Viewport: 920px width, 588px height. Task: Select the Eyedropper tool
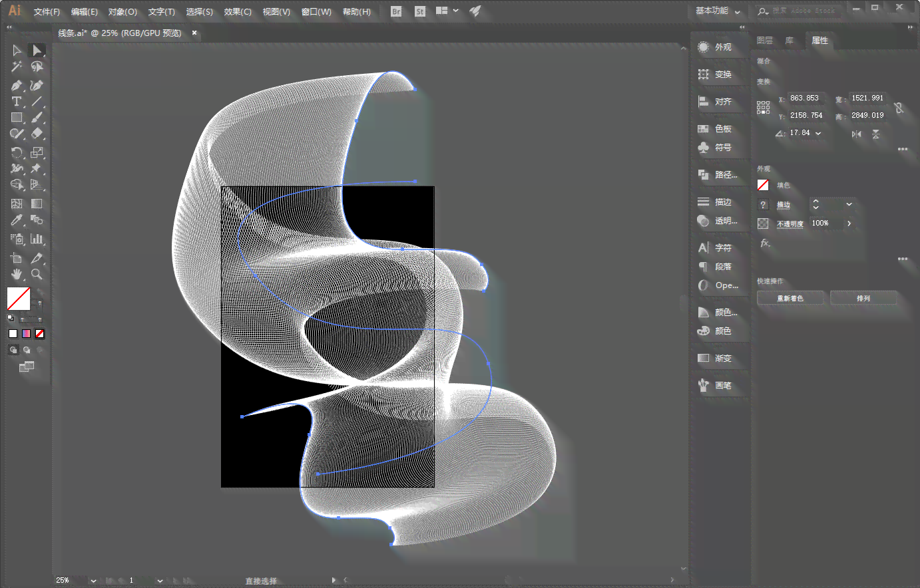coord(17,220)
